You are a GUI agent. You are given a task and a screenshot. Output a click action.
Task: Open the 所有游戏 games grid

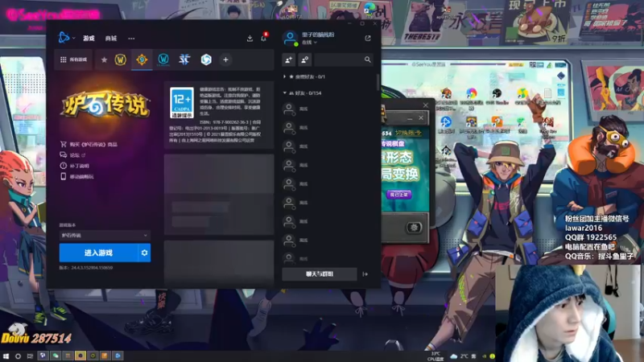click(73, 60)
